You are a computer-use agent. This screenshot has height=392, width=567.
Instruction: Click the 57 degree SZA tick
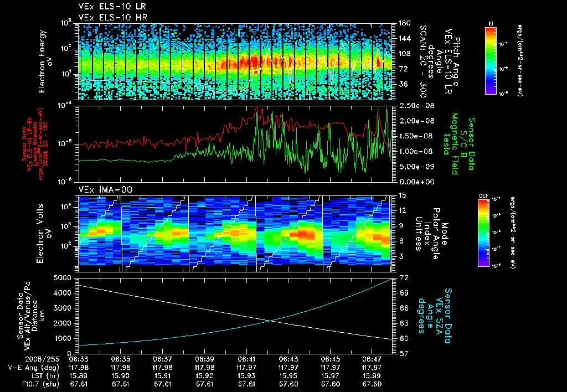(404, 354)
